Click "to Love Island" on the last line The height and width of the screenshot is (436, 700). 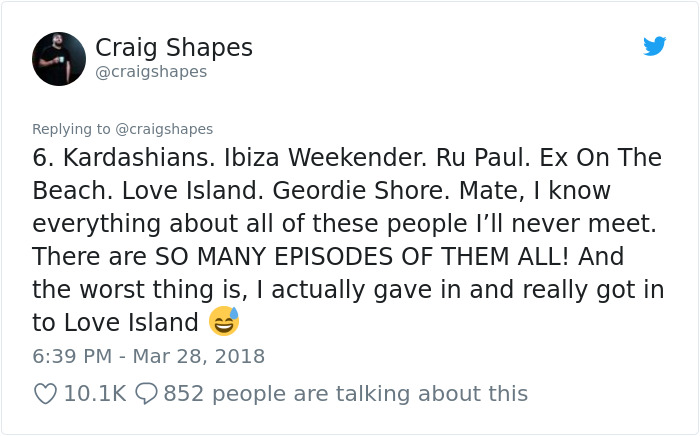point(115,322)
